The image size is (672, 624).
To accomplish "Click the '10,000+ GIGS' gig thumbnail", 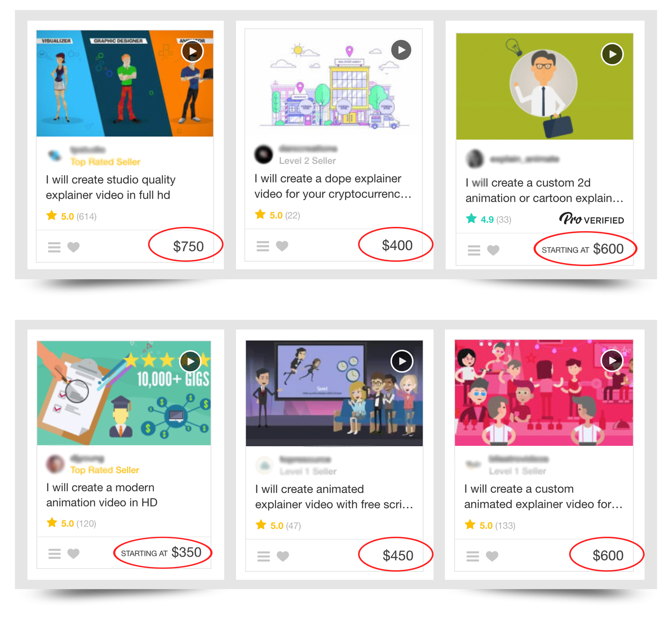I will tap(124, 393).
